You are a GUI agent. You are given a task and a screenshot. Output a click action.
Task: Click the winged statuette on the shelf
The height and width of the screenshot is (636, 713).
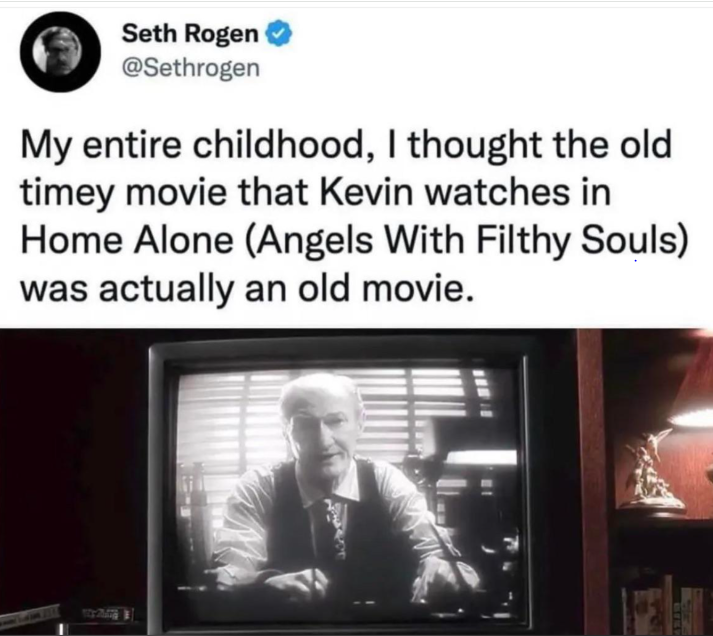(x=649, y=471)
